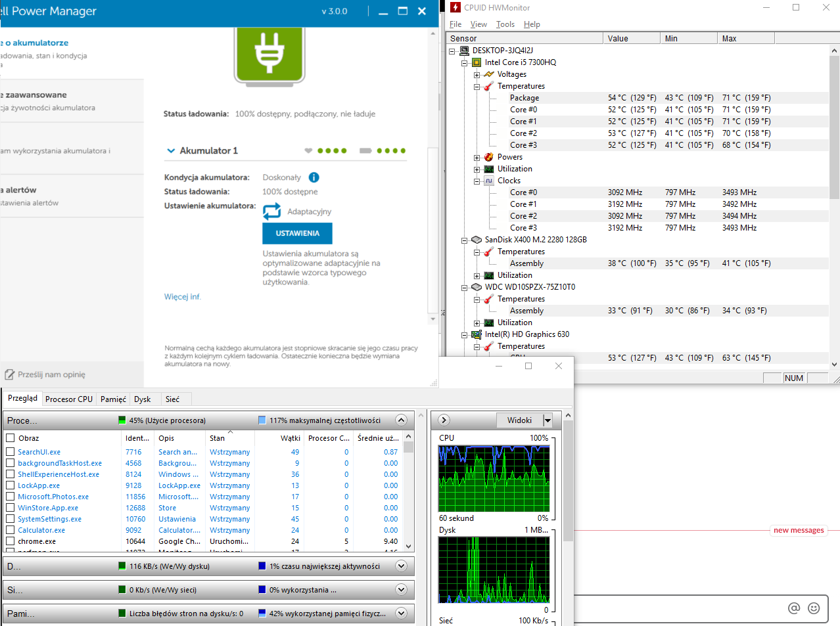Click the Adaptacyjny charging mode icon
The image size is (840, 626).
pos(271,212)
